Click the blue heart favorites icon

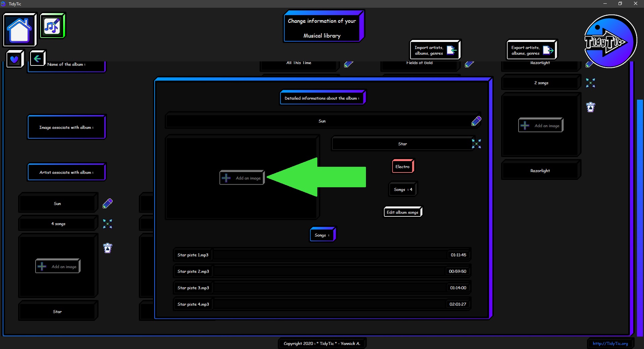pos(14,59)
